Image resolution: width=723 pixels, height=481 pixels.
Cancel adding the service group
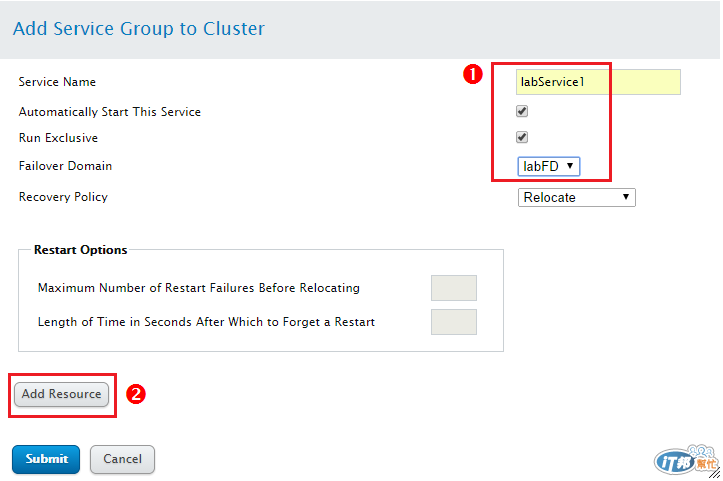coord(122,459)
